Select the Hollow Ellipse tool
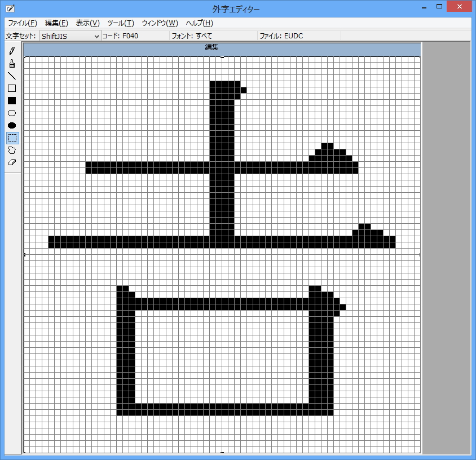The width and height of the screenshot is (476, 460). pos(12,113)
